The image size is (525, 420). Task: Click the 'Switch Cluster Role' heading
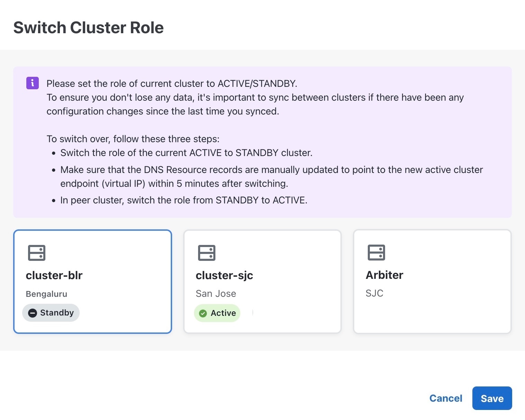[x=88, y=28]
